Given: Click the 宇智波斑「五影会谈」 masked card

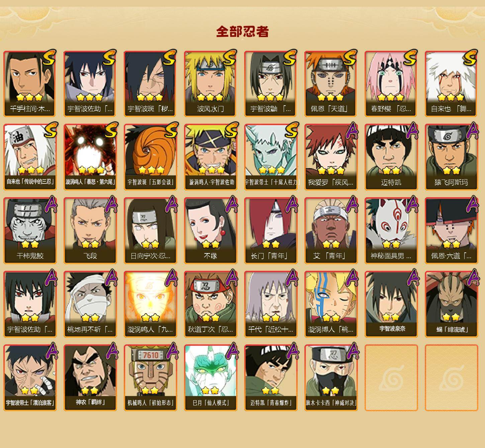Looking at the screenshot, I should click(x=150, y=157).
